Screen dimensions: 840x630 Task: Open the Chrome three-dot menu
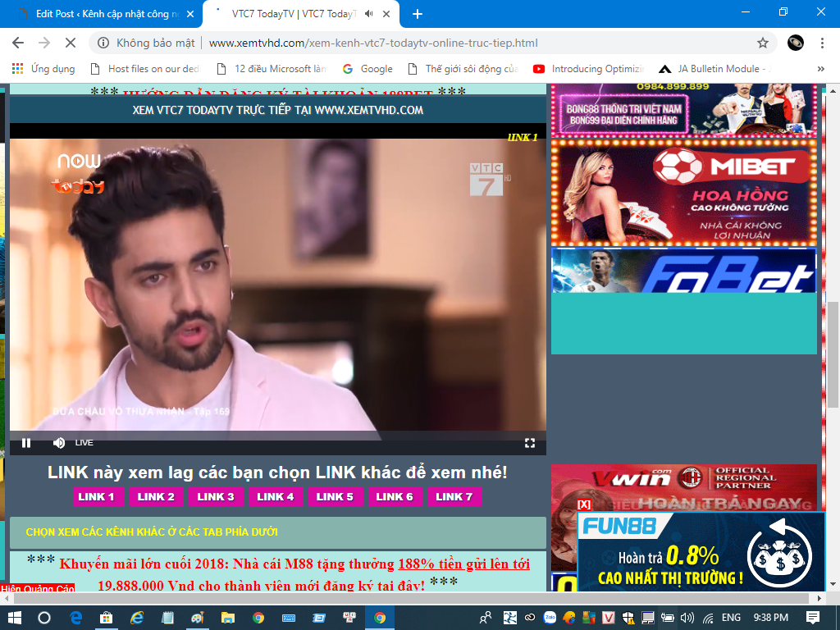pos(822,43)
